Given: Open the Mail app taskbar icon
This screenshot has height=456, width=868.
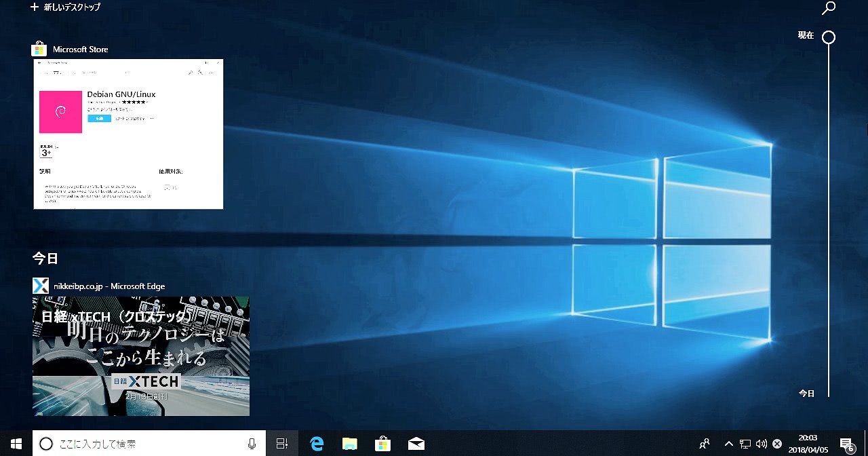Looking at the screenshot, I should [416, 444].
